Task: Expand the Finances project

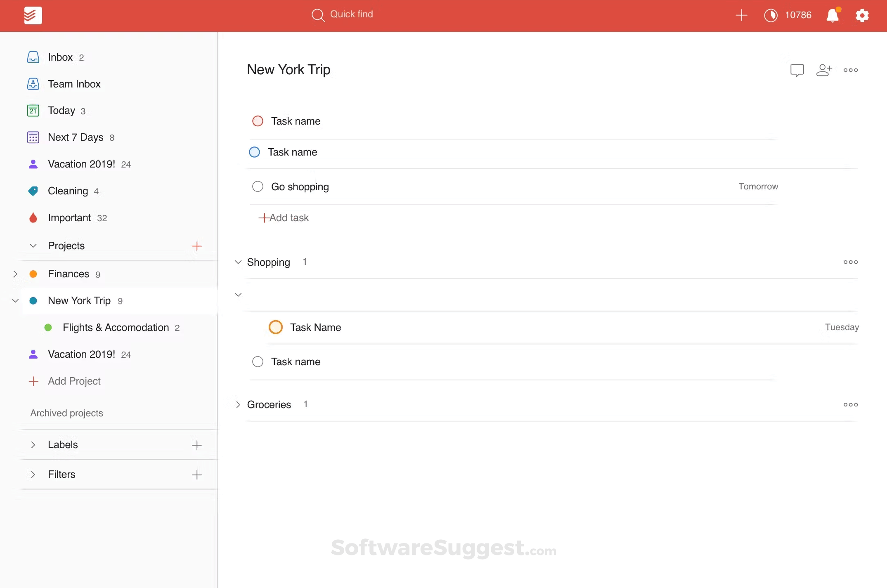Action: coord(16,274)
